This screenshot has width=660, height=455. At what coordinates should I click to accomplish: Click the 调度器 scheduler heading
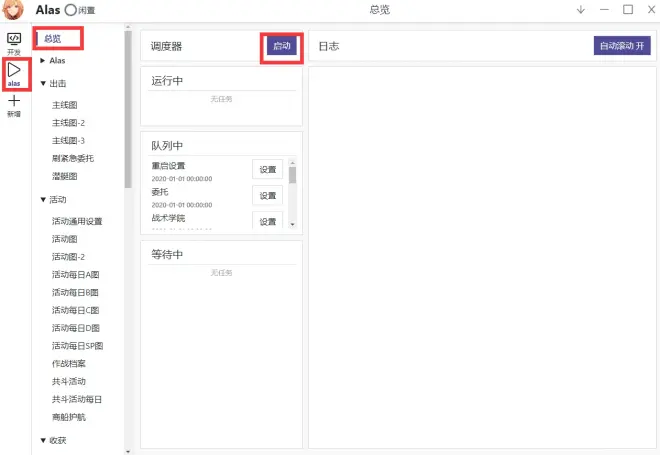pos(167,46)
